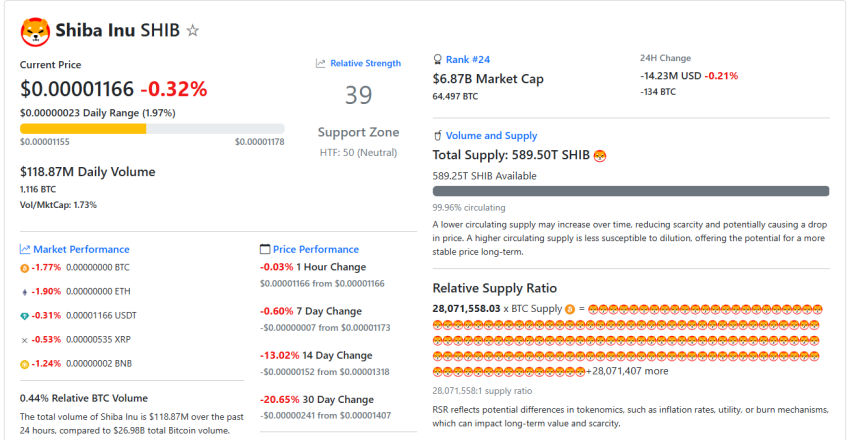Click the Shiba Inu logo icon

pos(35,31)
